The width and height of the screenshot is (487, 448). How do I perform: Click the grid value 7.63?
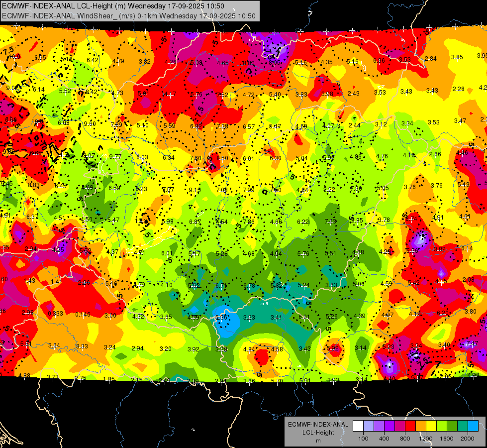(330, 222)
